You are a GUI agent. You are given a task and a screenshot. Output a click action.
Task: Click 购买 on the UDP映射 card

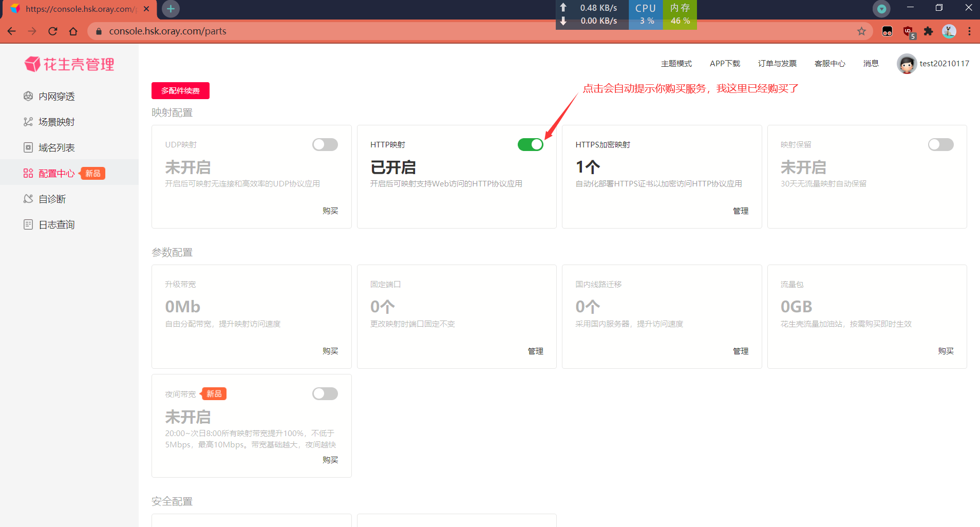click(330, 211)
